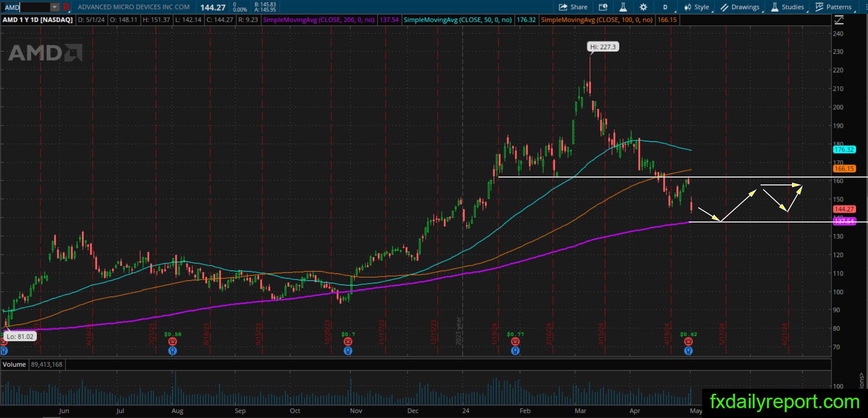
Task: Click the last price 144.27 in the header
Action: [213, 7]
